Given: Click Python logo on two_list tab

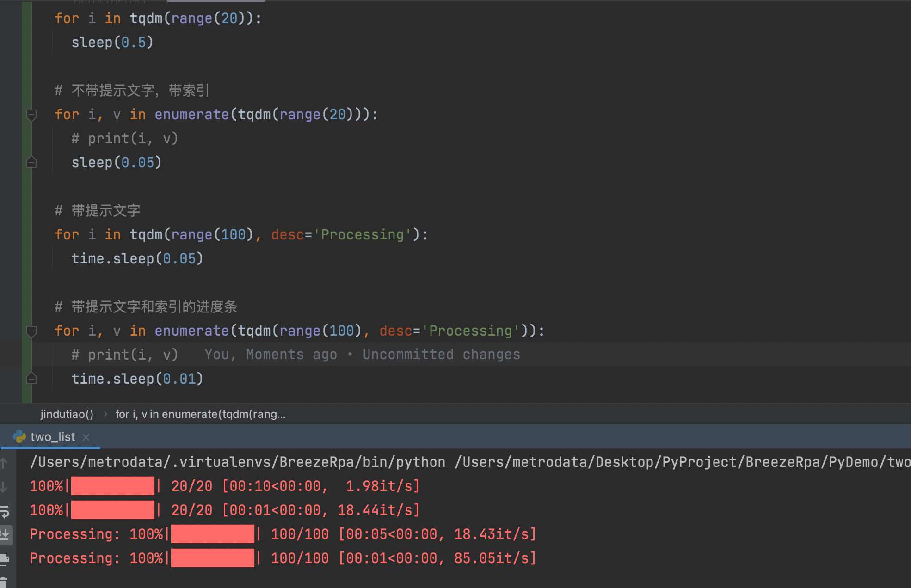Looking at the screenshot, I should 19,437.
